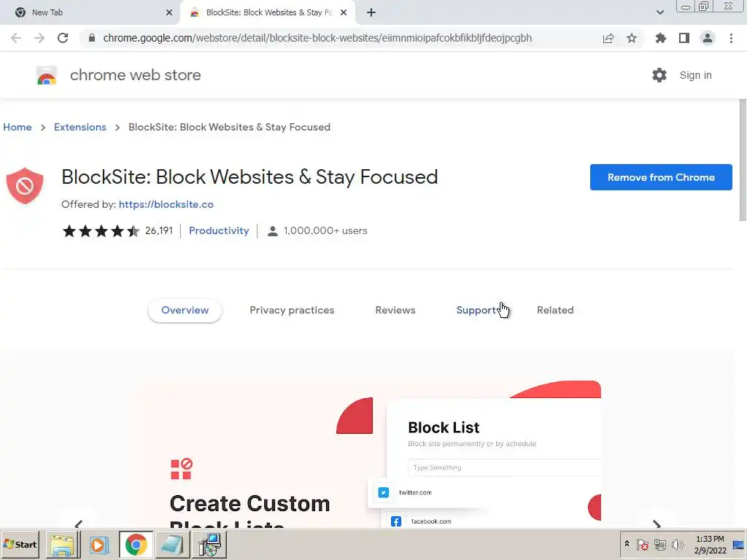This screenshot has width=747, height=560.
Task: Open the Extensions breadcrumb link
Action: (80, 127)
